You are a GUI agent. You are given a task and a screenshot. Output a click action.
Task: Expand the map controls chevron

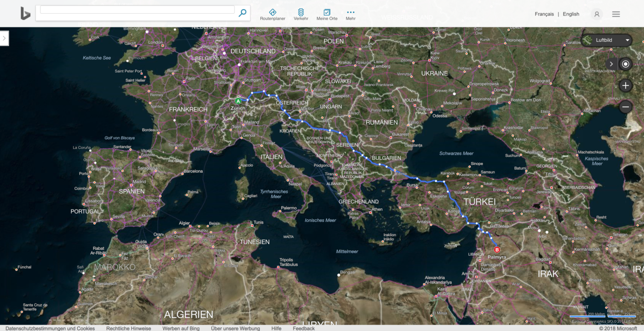click(611, 64)
